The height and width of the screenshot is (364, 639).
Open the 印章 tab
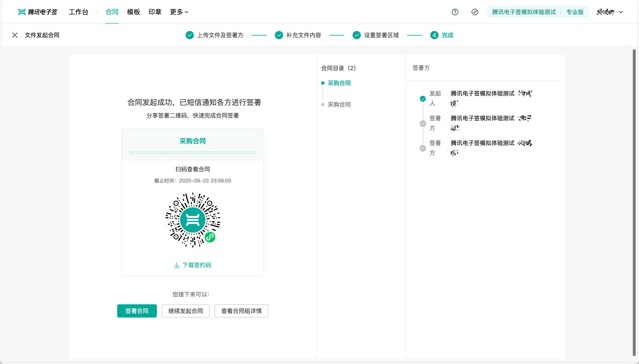tap(155, 12)
